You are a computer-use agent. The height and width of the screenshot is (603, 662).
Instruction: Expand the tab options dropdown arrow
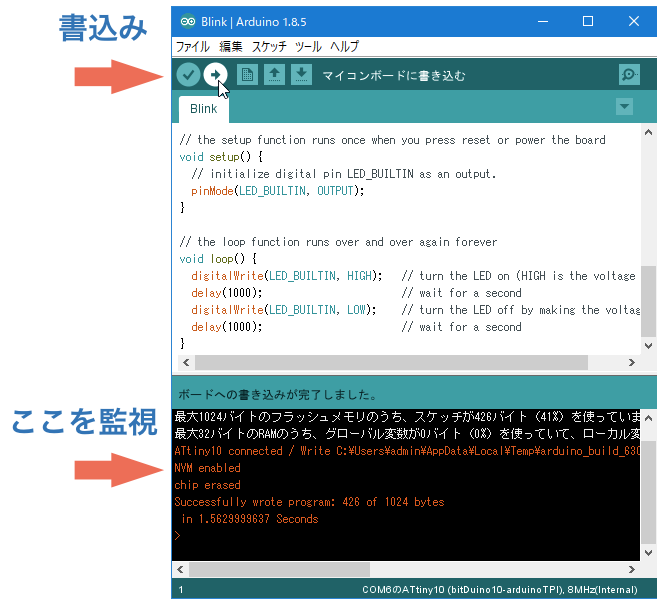point(624,106)
